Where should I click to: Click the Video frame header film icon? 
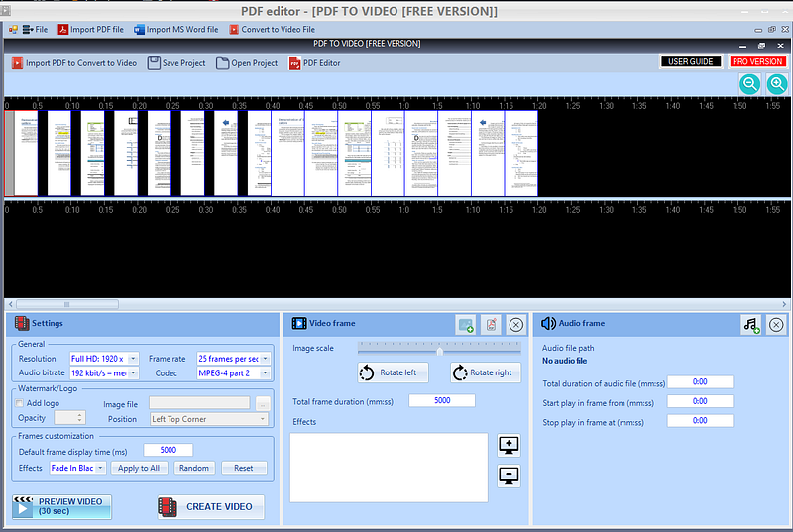coord(299,323)
